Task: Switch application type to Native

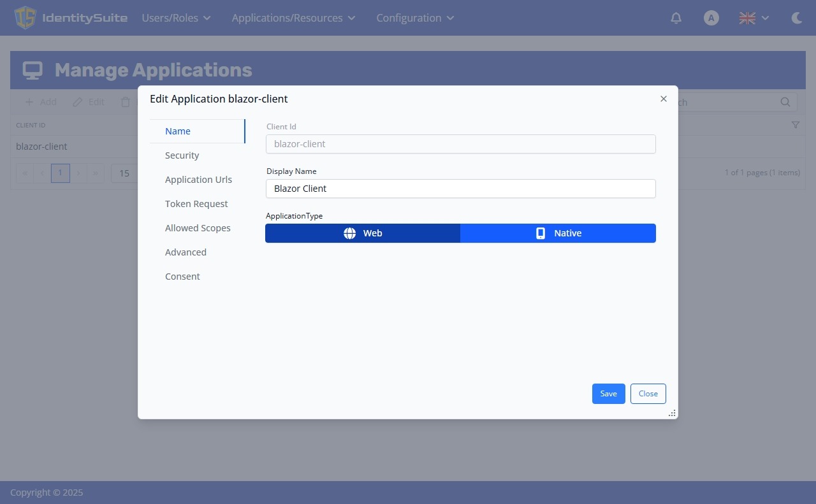Action: click(558, 233)
